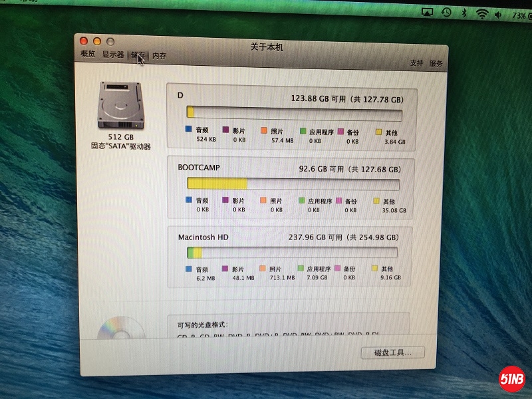Click the 9.16 GB other value
532x399 pixels.
click(x=390, y=277)
